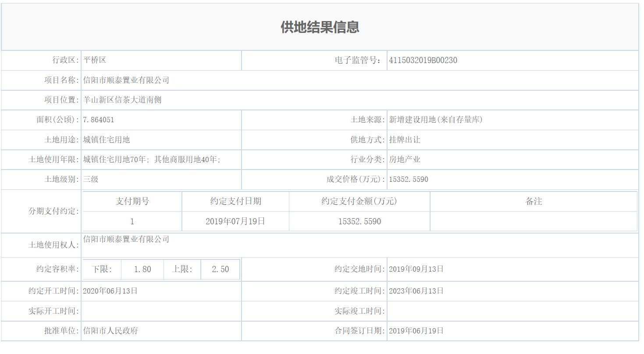Click the 约定支付金额(万元) column header
The image size is (644, 354).
(359, 201)
